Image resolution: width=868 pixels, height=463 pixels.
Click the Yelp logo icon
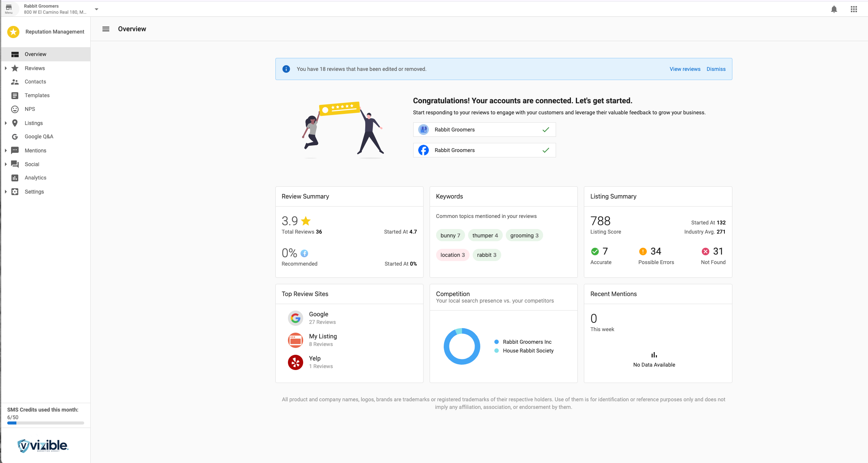pyautogui.click(x=295, y=362)
